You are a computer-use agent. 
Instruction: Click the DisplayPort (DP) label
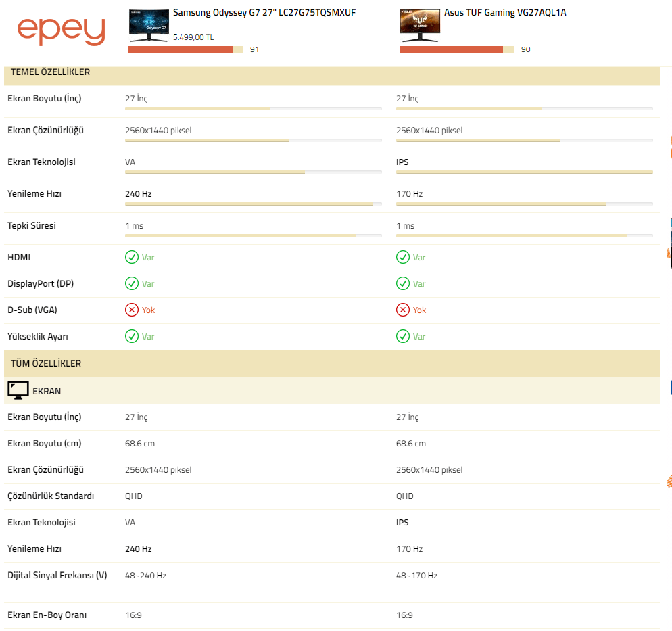41,284
